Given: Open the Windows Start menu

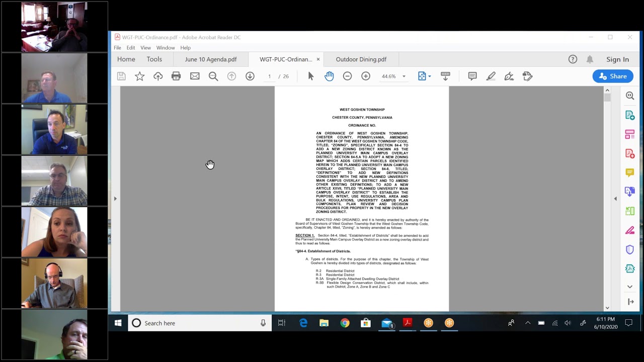Looking at the screenshot, I should pos(118,323).
